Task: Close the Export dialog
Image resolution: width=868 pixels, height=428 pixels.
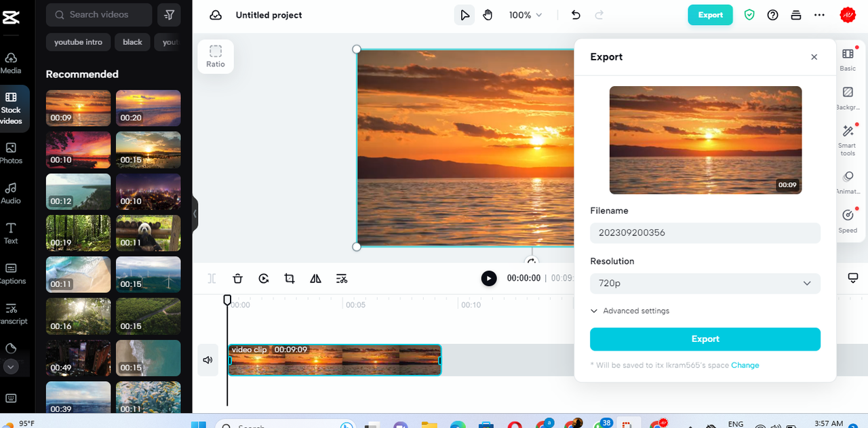Action: 814,57
